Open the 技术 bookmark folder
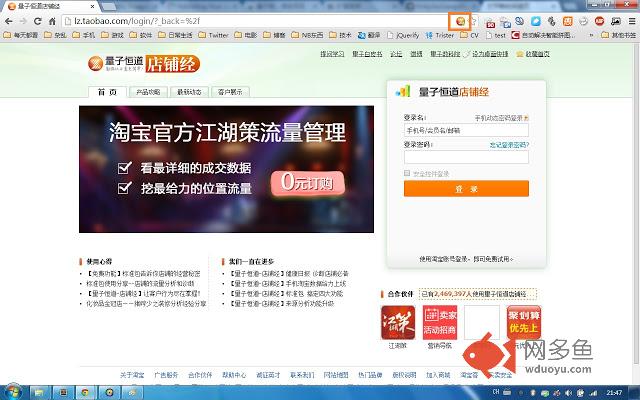The height and width of the screenshot is (400, 640). pyautogui.click(x=340, y=36)
